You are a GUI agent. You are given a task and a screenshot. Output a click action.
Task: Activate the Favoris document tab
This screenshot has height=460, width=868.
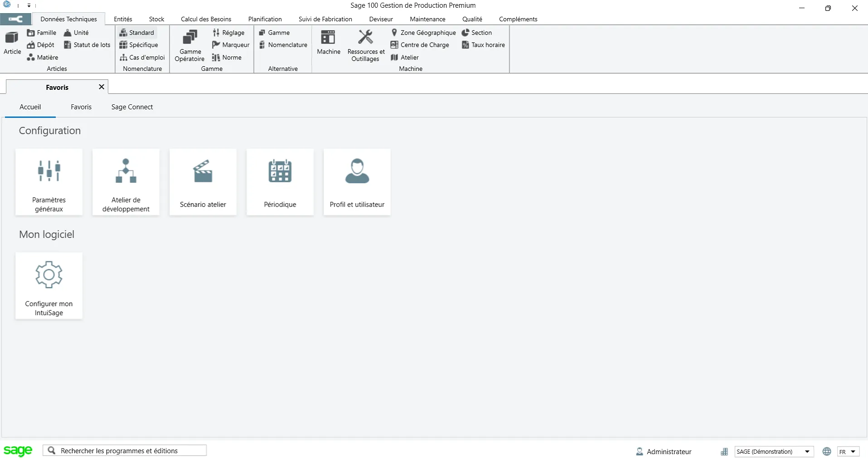click(57, 87)
